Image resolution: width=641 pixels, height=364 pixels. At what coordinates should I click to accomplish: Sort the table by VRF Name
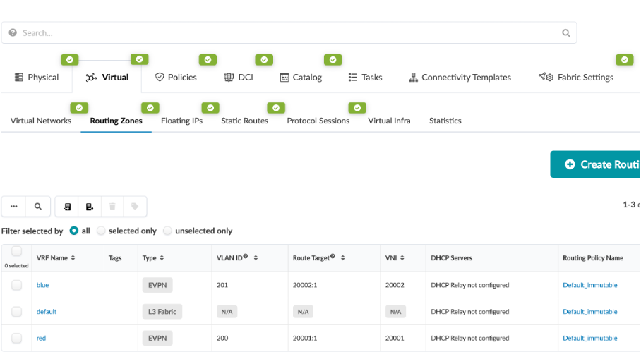point(73,258)
